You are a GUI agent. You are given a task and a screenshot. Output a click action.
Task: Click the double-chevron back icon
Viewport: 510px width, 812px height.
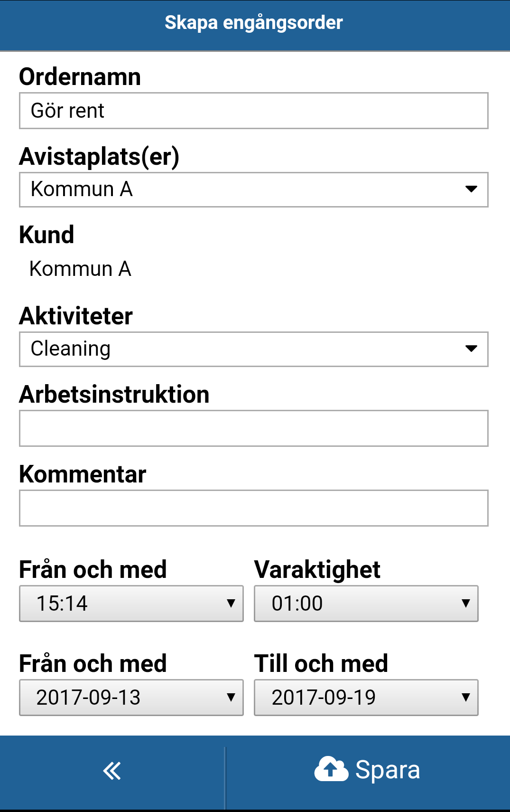tap(112, 771)
